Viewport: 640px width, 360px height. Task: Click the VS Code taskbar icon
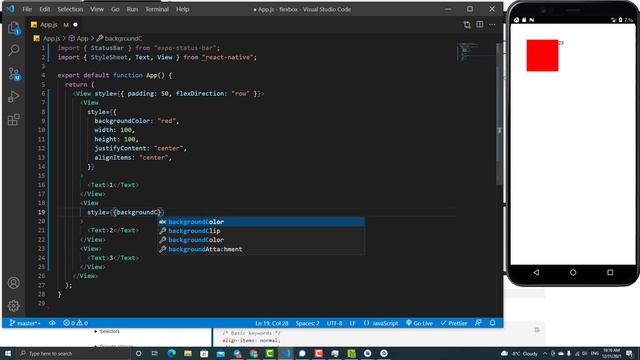[286, 353]
